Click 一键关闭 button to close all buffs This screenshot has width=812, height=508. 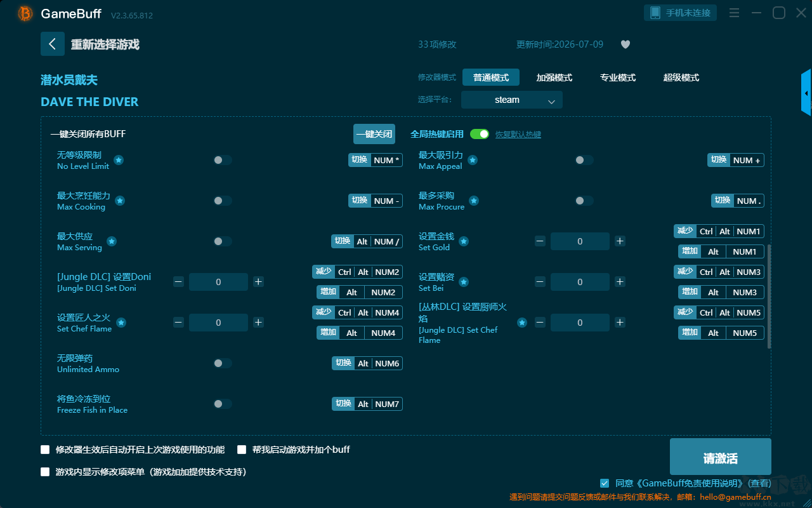[374, 134]
